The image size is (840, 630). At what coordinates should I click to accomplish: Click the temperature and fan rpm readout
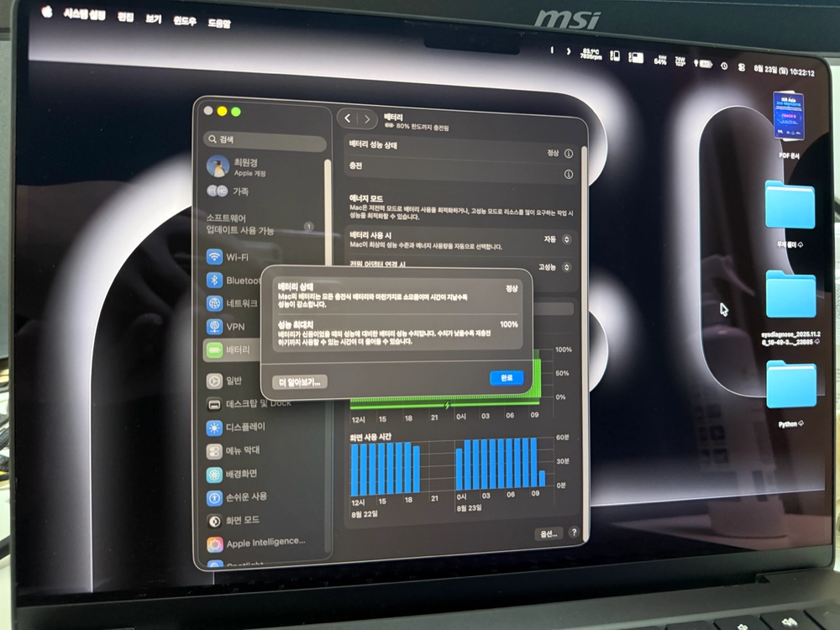click(x=591, y=54)
